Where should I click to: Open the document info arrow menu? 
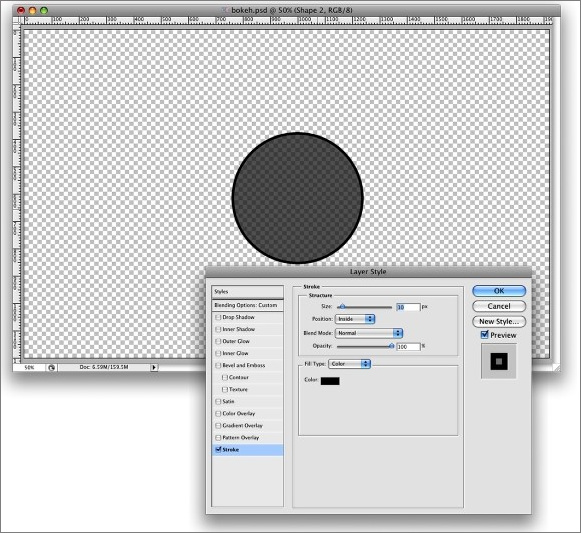(154, 367)
